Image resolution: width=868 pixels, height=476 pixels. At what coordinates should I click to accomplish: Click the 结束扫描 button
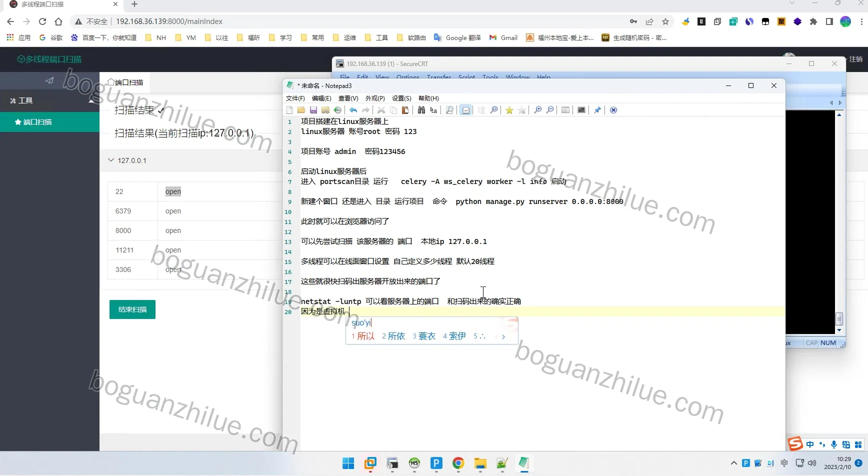tap(132, 309)
